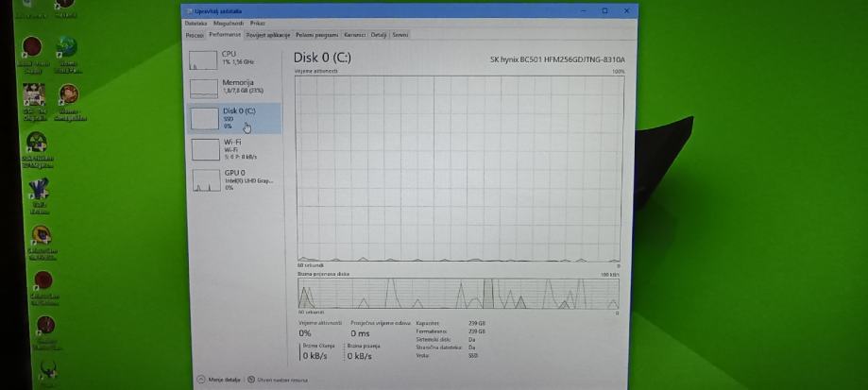Switch to the Korisnici tab
Image resolution: width=868 pixels, height=390 pixels.
click(354, 35)
